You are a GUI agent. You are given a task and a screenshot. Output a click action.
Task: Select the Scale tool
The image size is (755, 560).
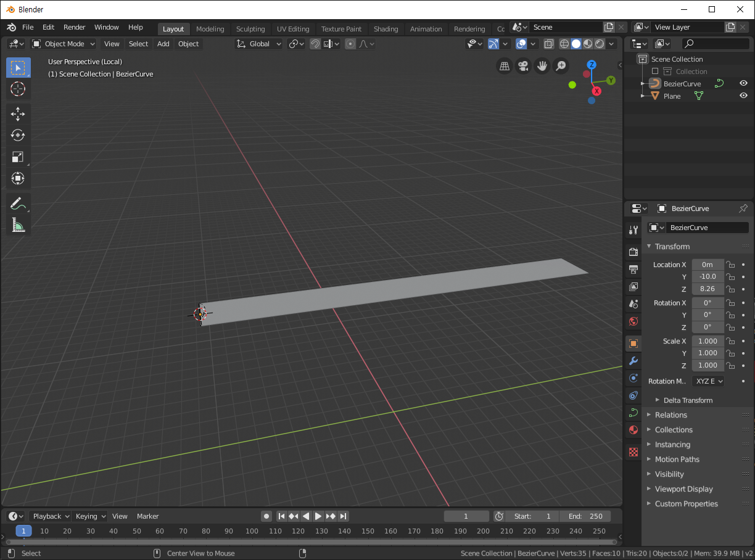point(19,157)
